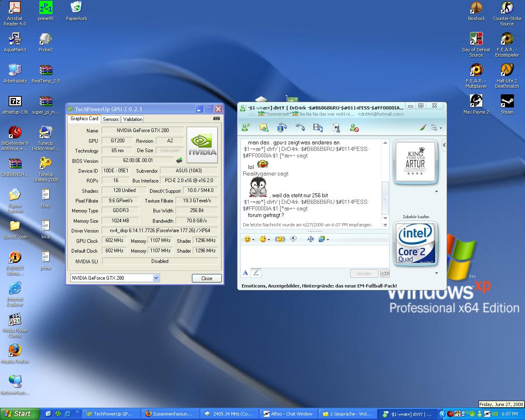Select the prime95 desktop icon
525x420 pixels.
pos(46,11)
